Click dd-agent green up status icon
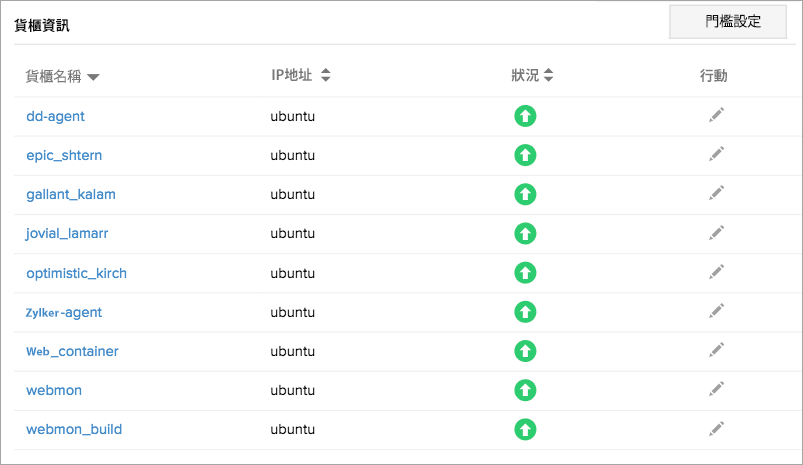 (x=525, y=116)
